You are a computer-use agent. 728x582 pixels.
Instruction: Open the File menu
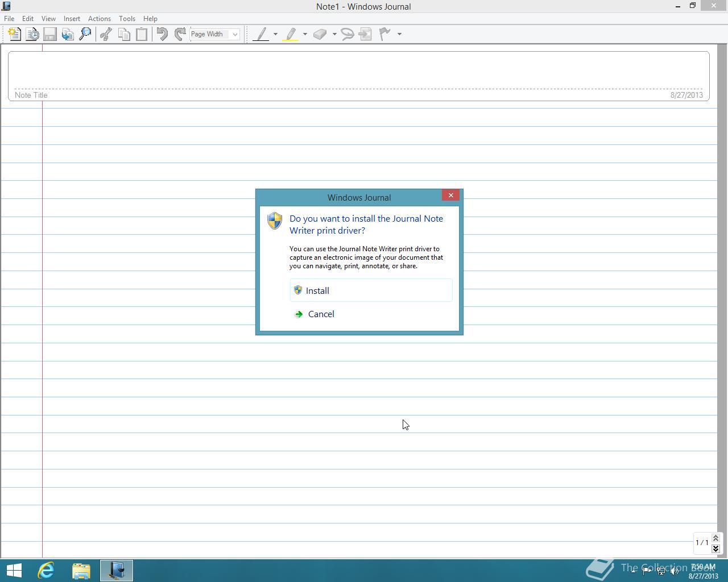(9, 19)
